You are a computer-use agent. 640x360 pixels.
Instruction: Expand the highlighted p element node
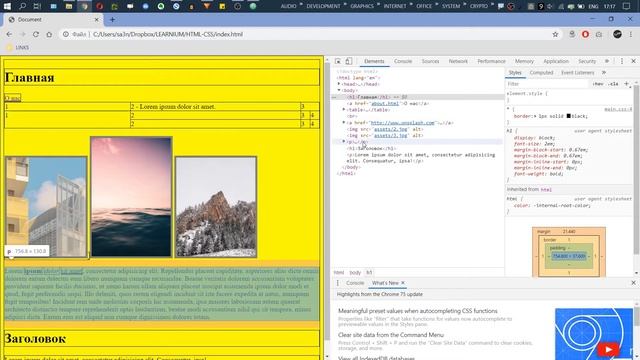click(344, 141)
